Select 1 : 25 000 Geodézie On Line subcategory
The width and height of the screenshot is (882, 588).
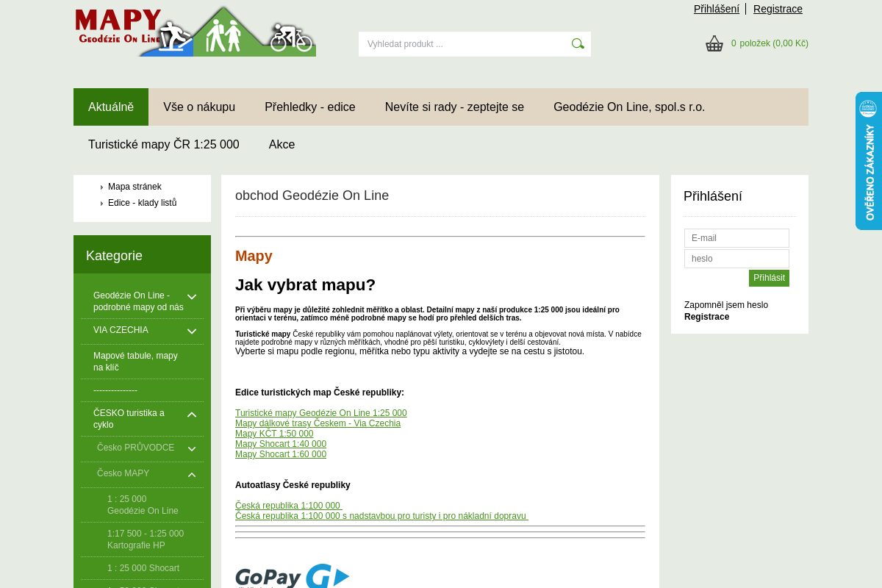click(142, 505)
